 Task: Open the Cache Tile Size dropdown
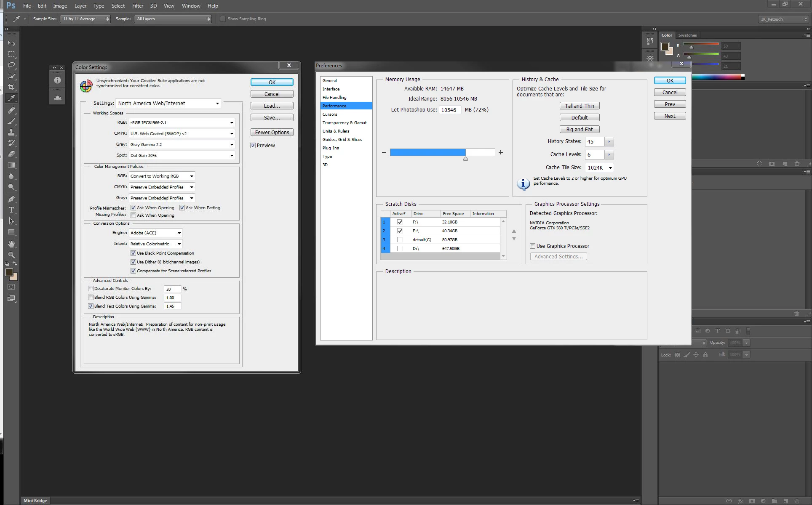click(x=600, y=167)
